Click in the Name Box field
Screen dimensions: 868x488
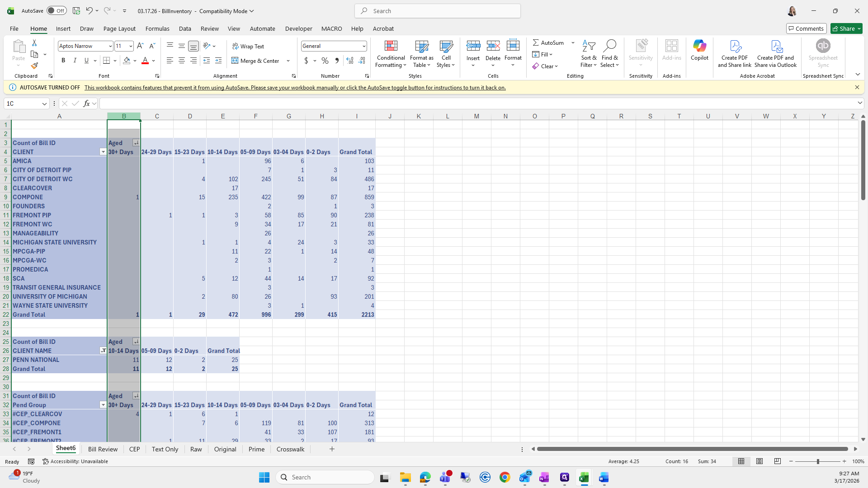pos(22,103)
